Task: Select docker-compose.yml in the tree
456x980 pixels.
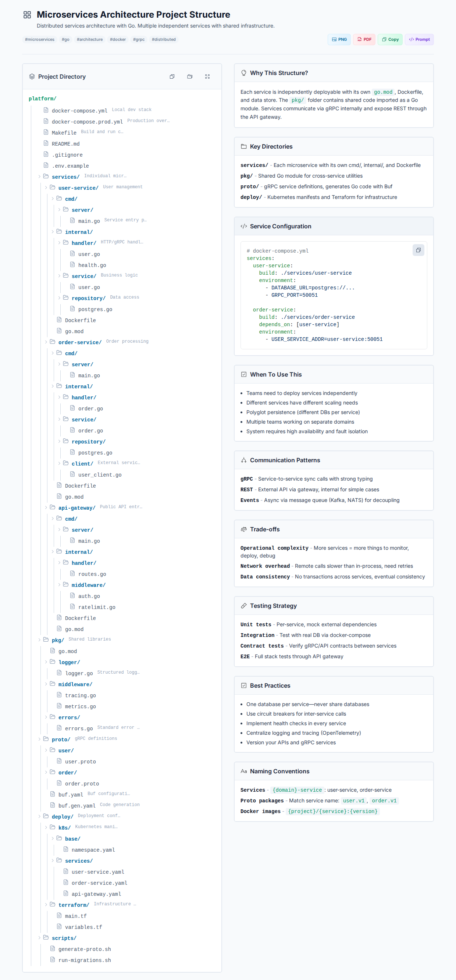Action: pyautogui.click(x=79, y=111)
